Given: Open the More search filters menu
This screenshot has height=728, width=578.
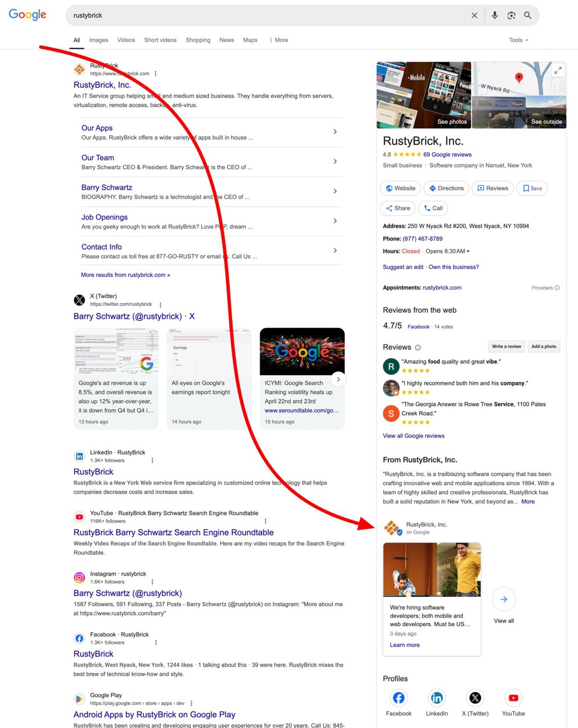Looking at the screenshot, I should (x=278, y=40).
